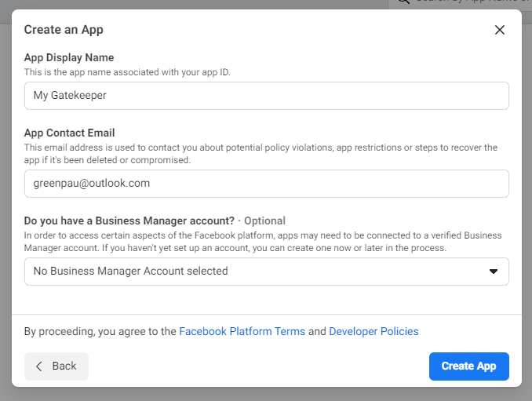Click the Create App button
The width and height of the screenshot is (532, 401).
point(469,366)
